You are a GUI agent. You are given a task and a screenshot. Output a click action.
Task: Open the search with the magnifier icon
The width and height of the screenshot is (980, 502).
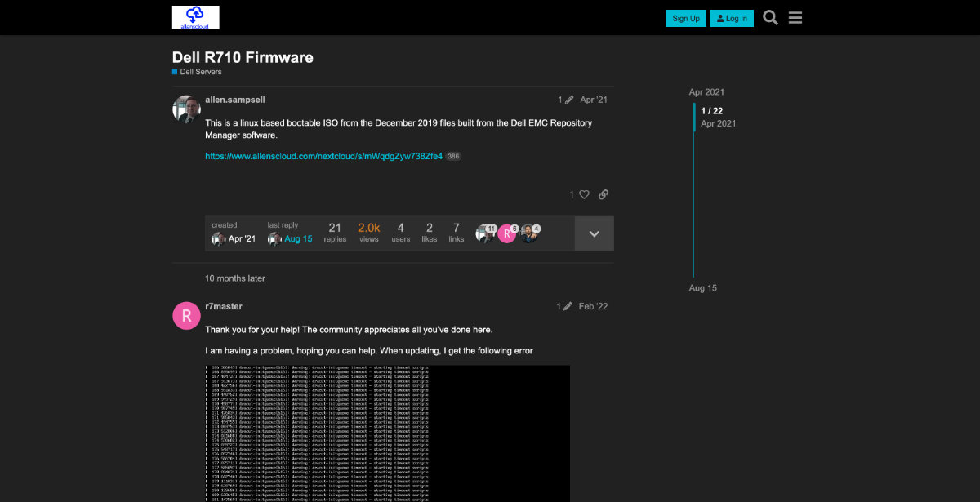point(770,17)
